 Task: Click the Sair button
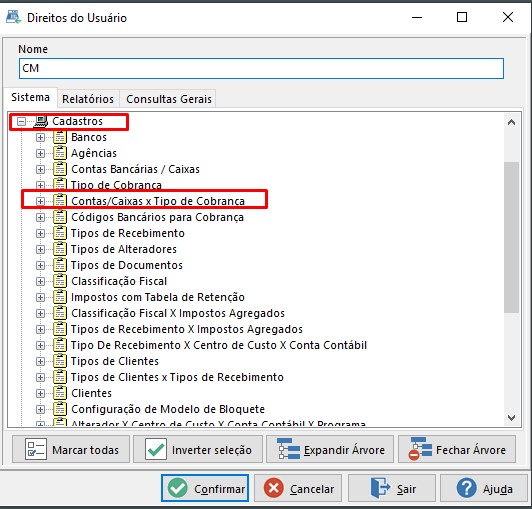pyautogui.click(x=392, y=488)
